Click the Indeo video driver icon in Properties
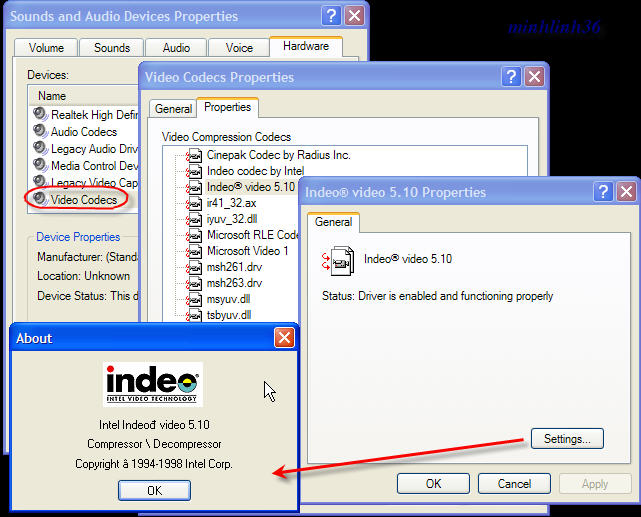The height and width of the screenshot is (517, 641). click(338, 261)
